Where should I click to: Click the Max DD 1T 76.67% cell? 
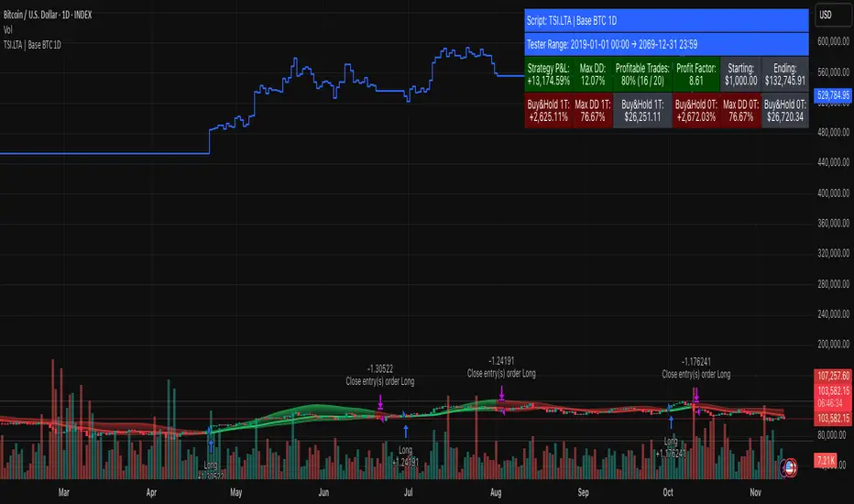593,111
